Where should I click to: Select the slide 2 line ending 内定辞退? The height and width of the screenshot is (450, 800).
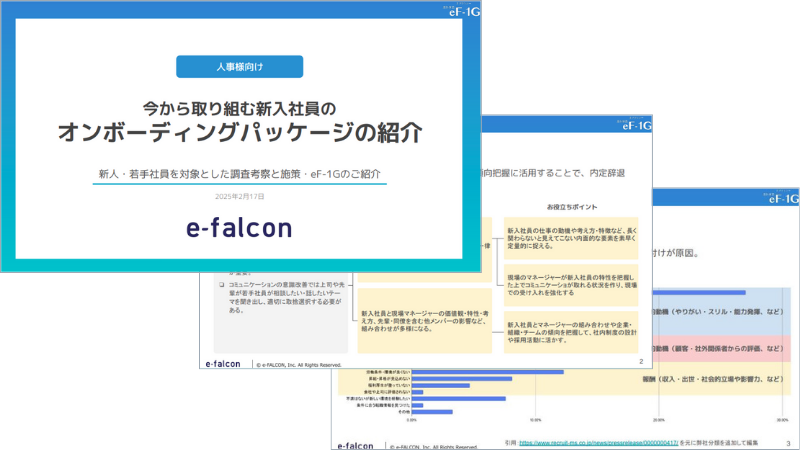pyautogui.click(x=553, y=173)
